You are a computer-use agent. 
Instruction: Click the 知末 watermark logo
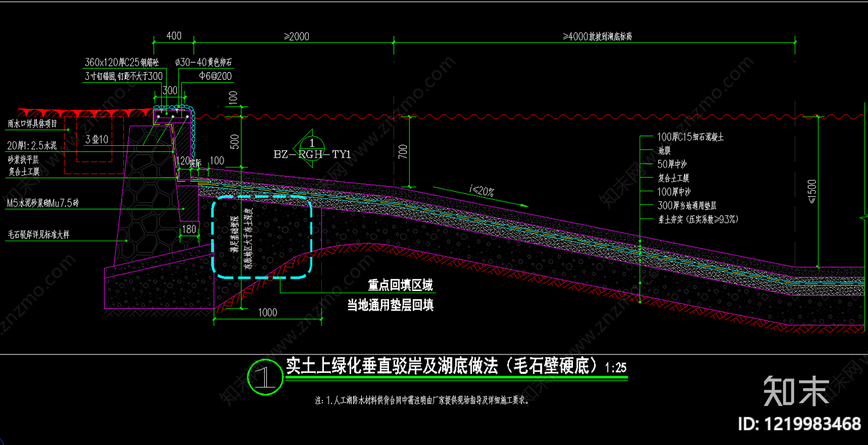click(796, 391)
